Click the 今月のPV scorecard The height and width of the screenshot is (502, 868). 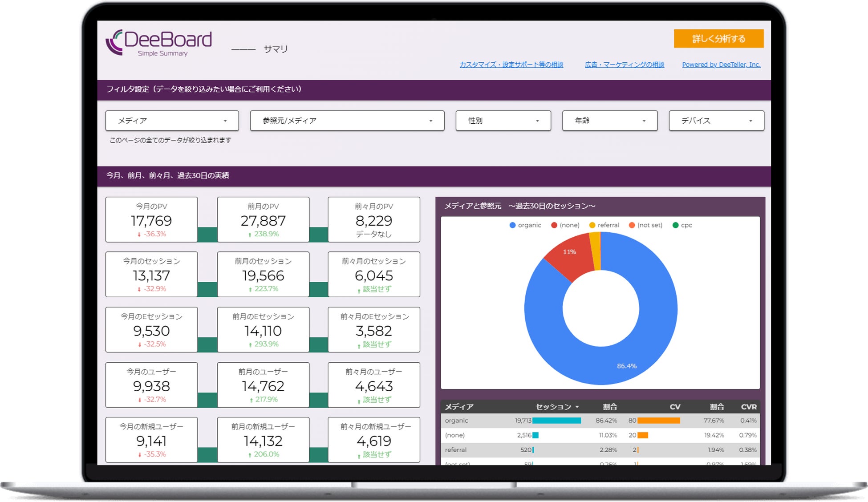point(151,219)
